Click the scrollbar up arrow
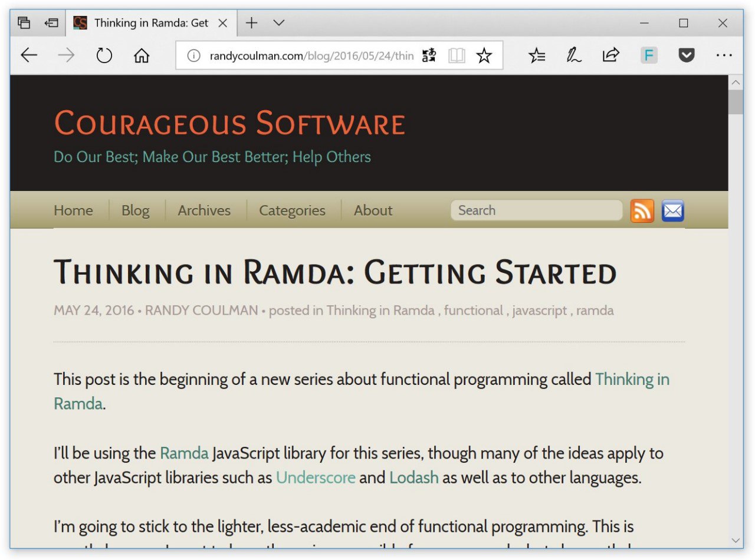The height and width of the screenshot is (560, 755). [736, 83]
